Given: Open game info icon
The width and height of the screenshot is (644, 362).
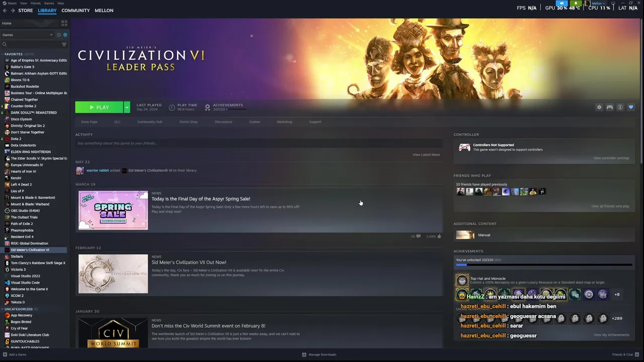Looking at the screenshot, I should click(x=620, y=107).
